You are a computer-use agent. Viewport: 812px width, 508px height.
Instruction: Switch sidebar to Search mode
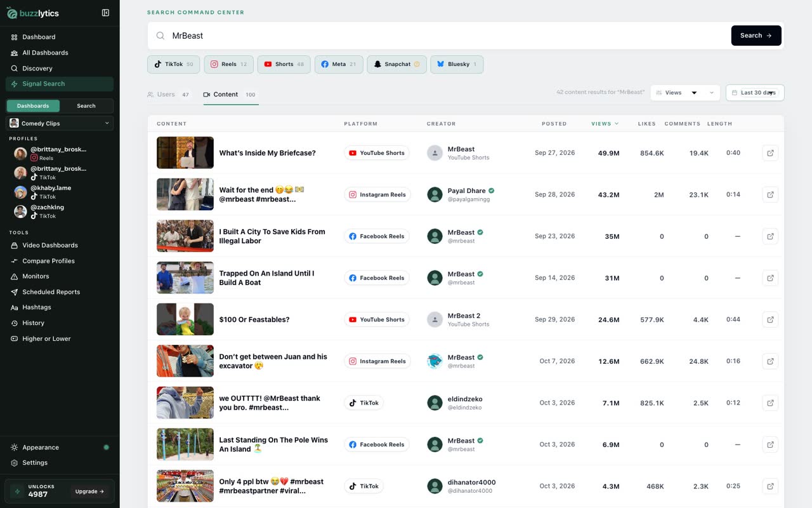click(x=86, y=106)
